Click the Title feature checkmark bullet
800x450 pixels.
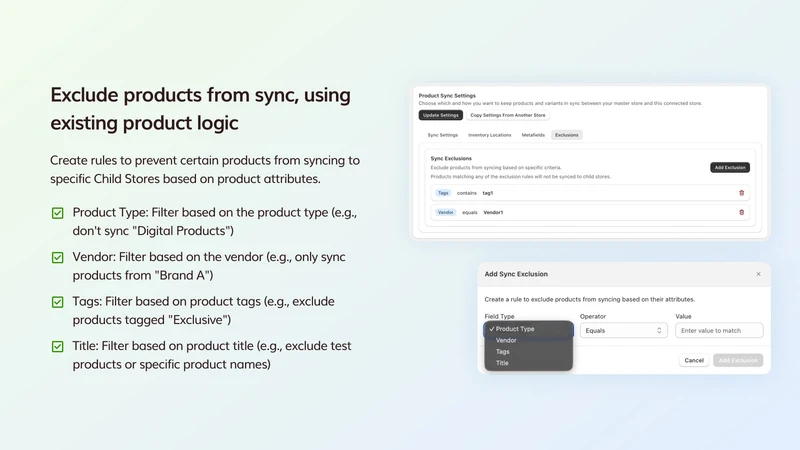pos(58,346)
